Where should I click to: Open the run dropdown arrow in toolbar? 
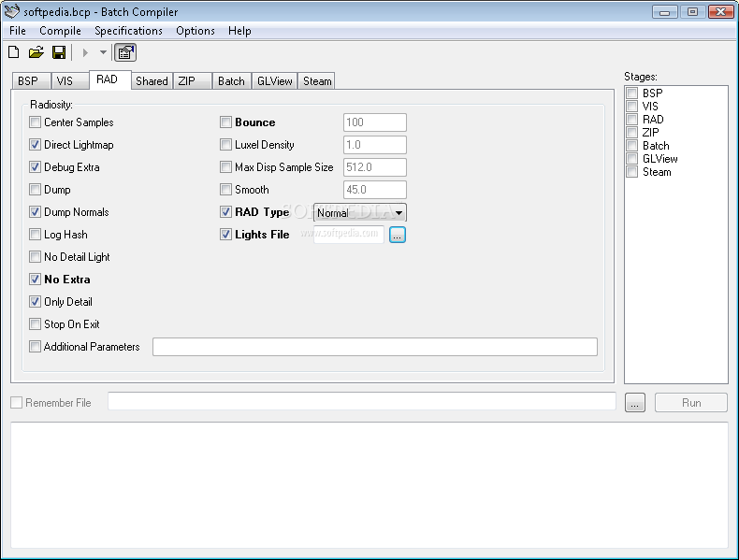tap(103, 52)
